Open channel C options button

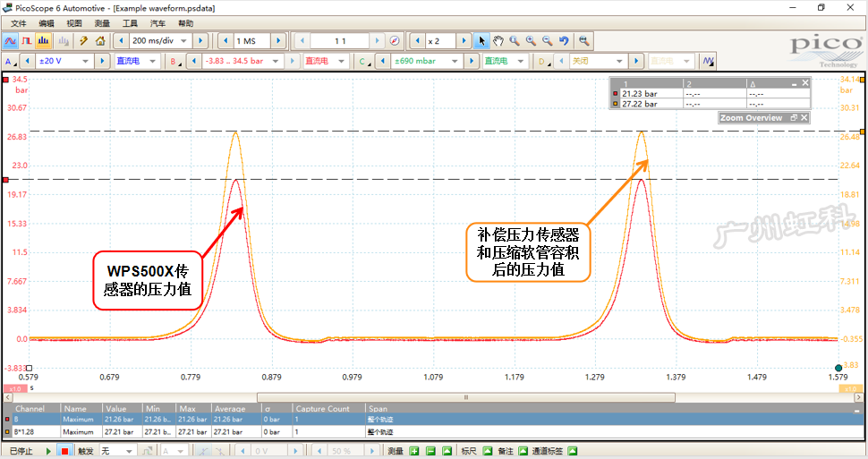pos(364,61)
